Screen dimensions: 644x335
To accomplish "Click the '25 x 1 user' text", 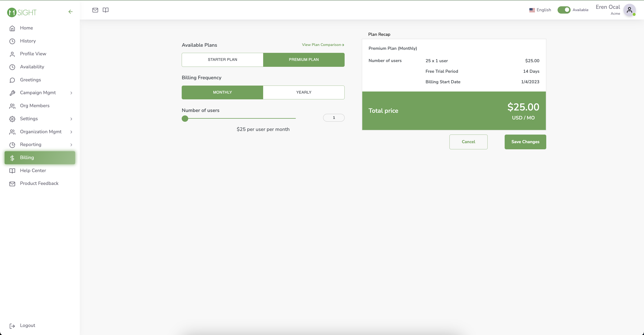I will [x=436, y=61].
